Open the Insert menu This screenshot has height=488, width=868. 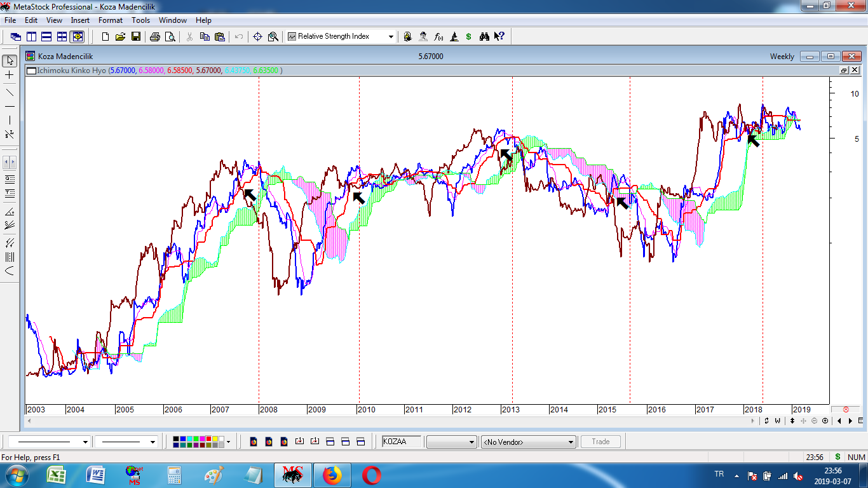pyautogui.click(x=80, y=20)
